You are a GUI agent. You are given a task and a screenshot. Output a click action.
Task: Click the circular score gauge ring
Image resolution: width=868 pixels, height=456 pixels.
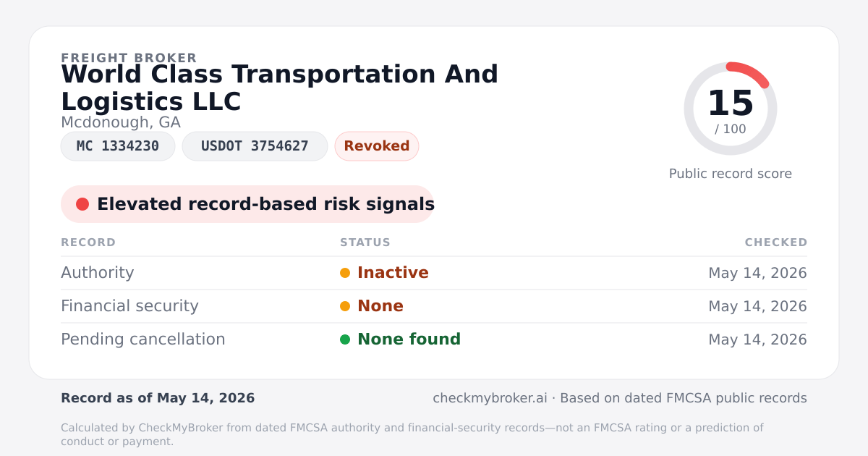tap(731, 109)
